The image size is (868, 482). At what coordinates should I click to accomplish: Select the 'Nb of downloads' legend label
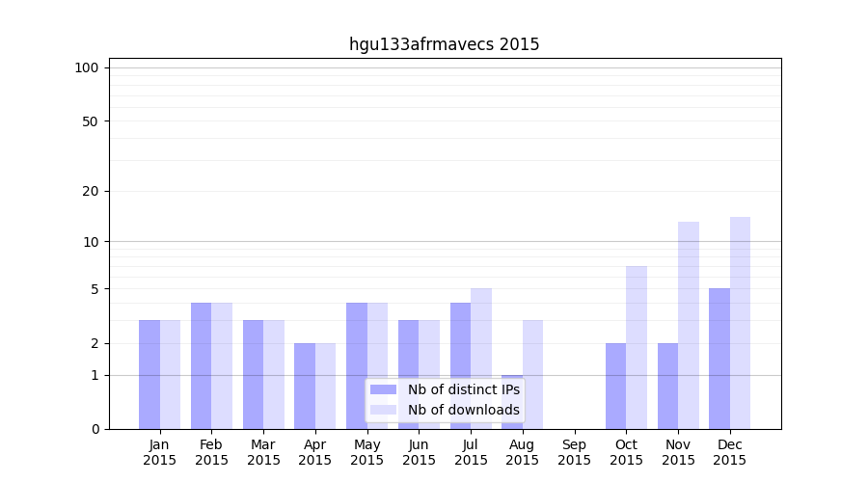pos(463,410)
